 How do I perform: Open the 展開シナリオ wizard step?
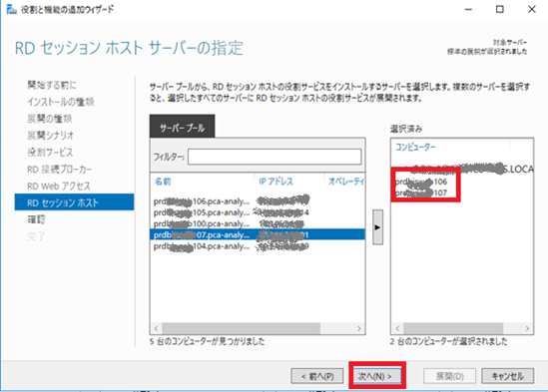(x=50, y=136)
